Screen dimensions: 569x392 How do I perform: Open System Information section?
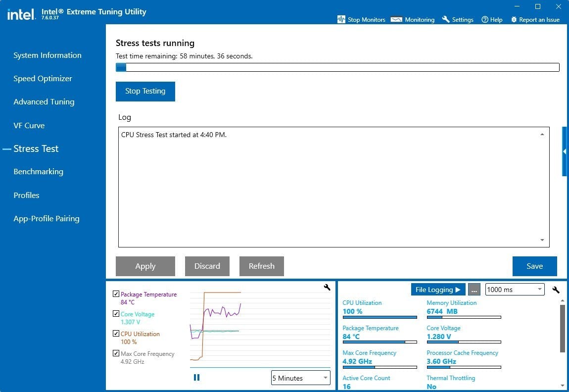coord(47,55)
